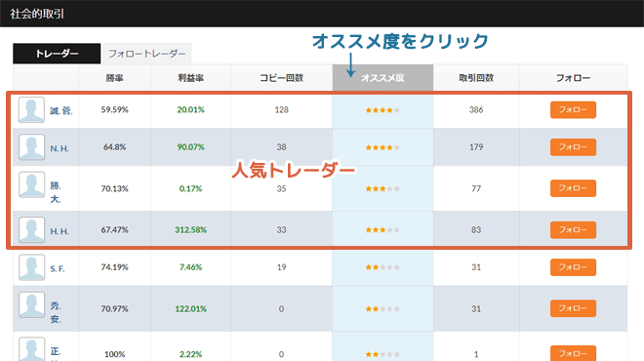644x361 pixels.
Task: Follow trader 秀. 安. with フォロー button
Action: 573,308
